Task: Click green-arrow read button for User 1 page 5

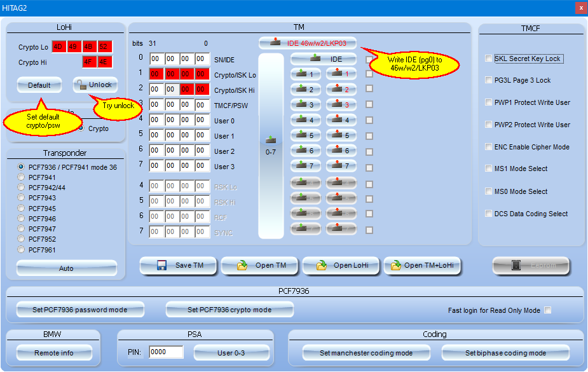Action: click(x=306, y=135)
